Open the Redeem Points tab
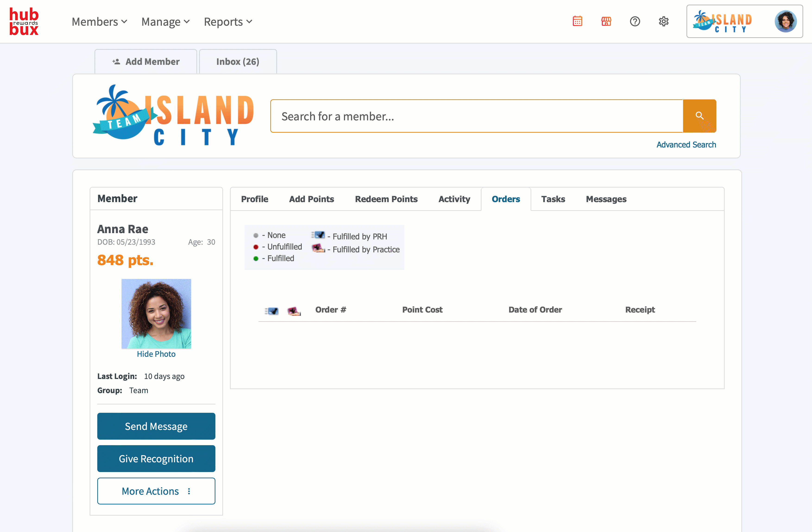 (x=386, y=199)
